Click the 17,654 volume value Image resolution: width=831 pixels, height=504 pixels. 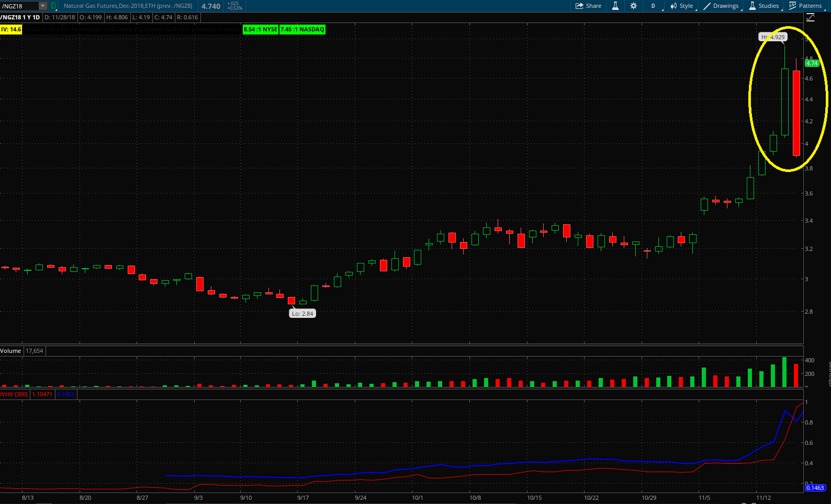(x=35, y=351)
